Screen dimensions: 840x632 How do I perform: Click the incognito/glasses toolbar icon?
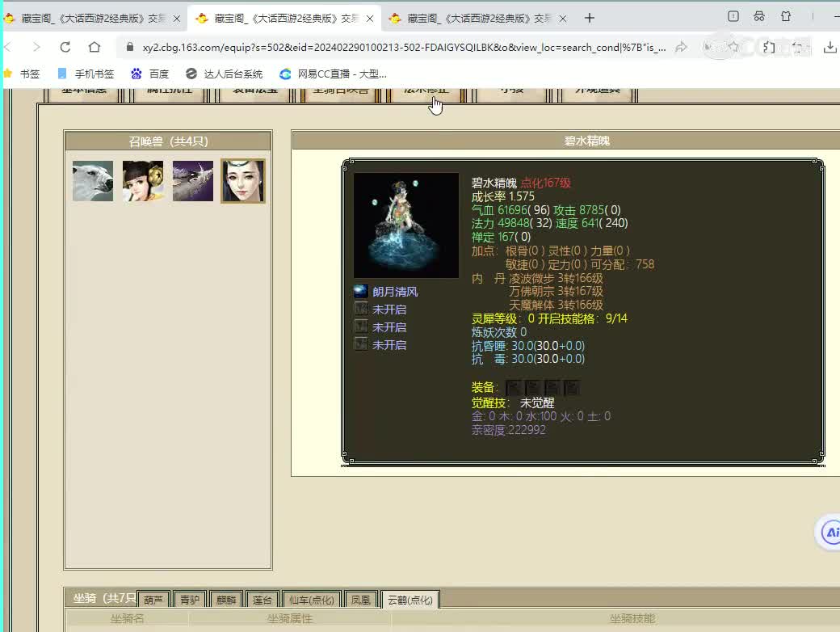click(x=759, y=17)
